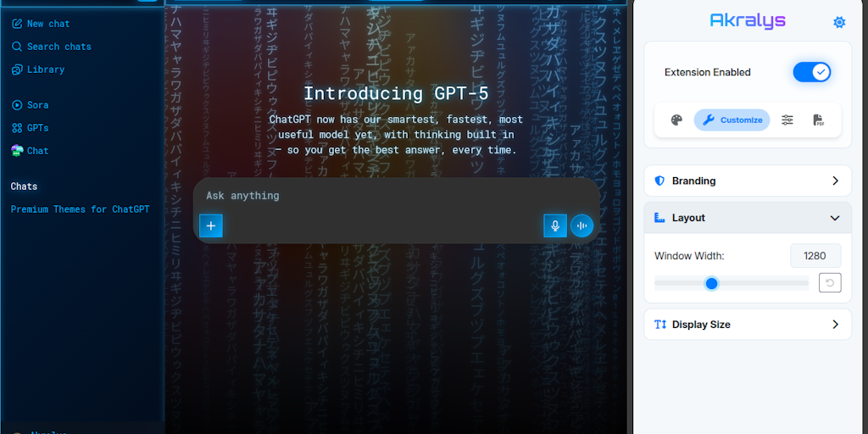Open the PDF export tab icon
868x434 pixels.
click(818, 120)
